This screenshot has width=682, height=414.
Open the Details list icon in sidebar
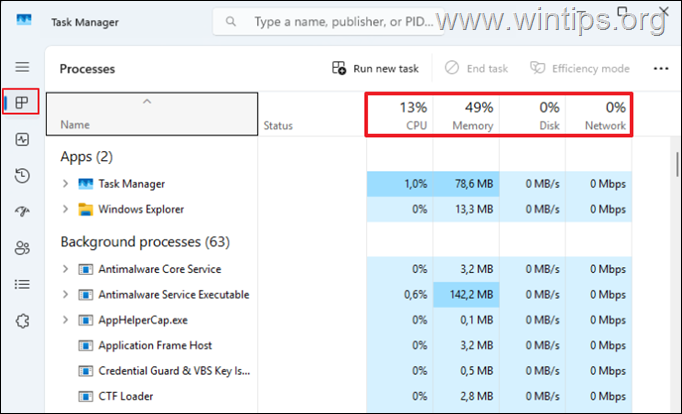click(22, 284)
